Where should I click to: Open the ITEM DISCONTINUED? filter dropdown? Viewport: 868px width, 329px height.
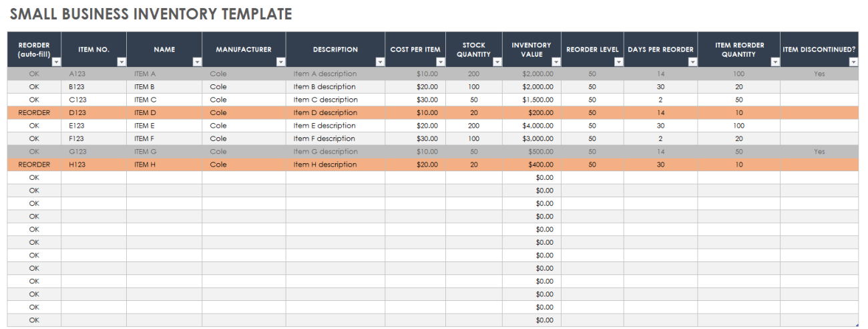coord(853,62)
